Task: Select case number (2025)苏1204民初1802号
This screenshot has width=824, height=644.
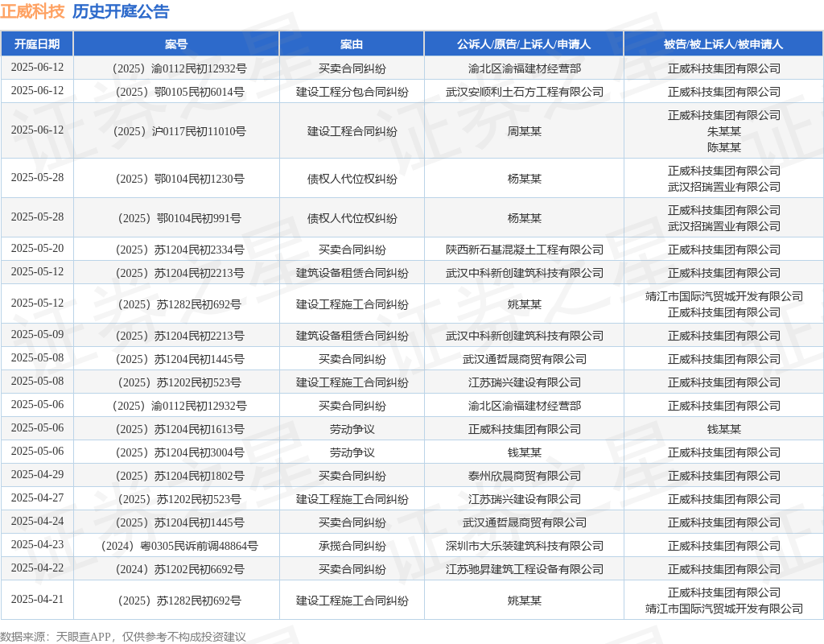Action: 179,477
